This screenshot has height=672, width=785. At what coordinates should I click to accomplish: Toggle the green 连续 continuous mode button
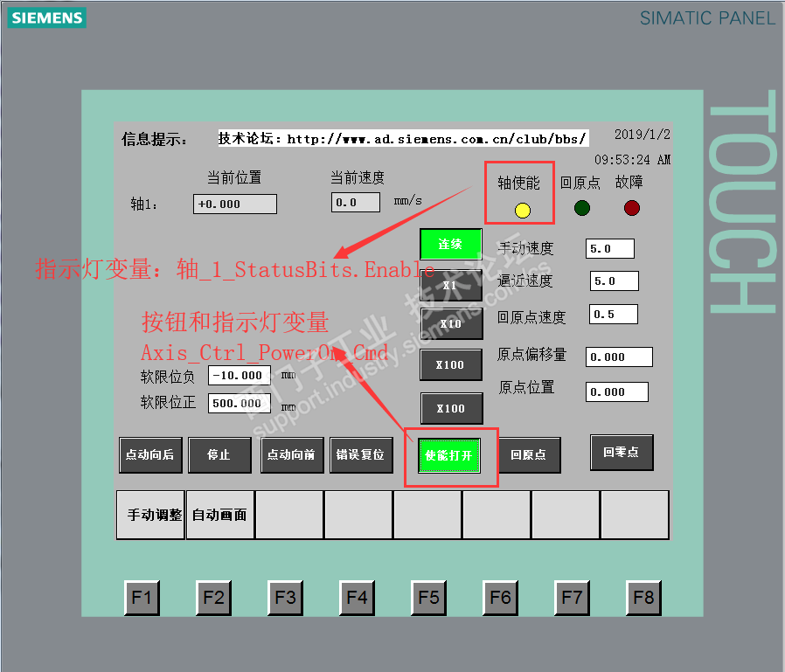tap(450, 244)
